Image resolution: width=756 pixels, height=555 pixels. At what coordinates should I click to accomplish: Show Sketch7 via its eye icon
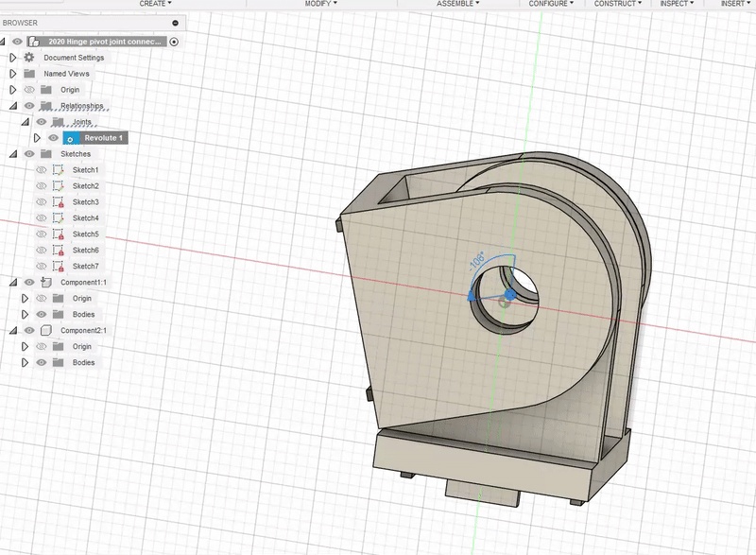[x=42, y=267]
